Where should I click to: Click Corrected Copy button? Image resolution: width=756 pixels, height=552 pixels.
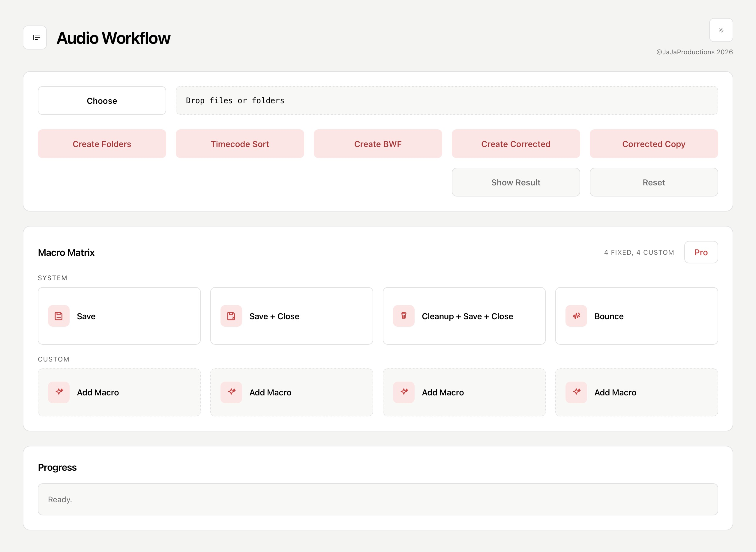tap(654, 144)
